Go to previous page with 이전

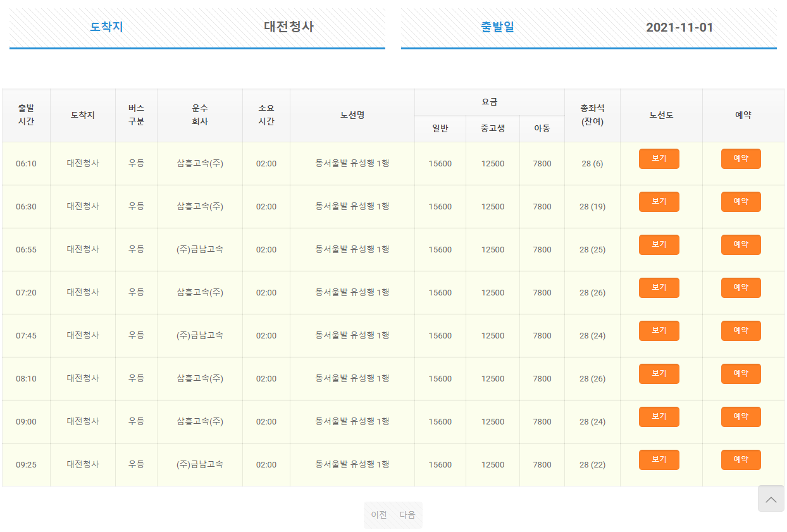point(379,515)
